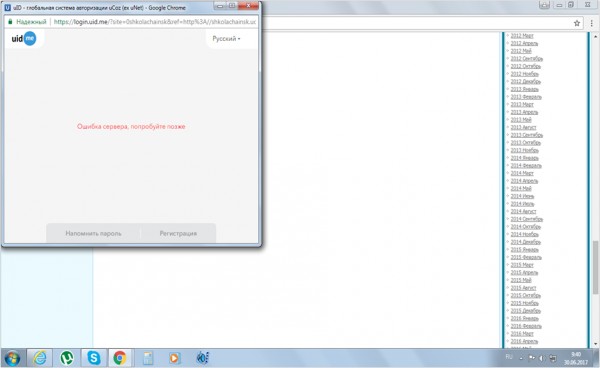The width and height of the screenshot is (600, 368).
Task: Launch Internet Explorer from taskbar
Action: coord(40,358)
